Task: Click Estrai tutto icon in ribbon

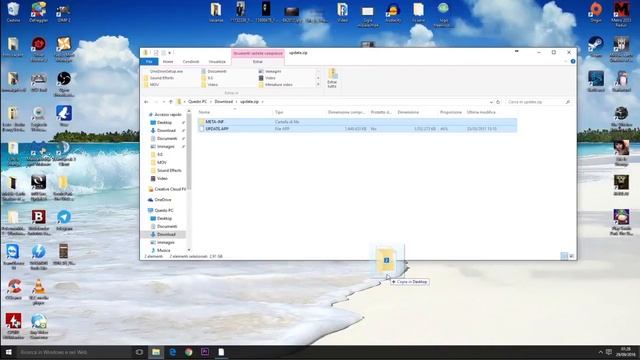Action: coord(332,78)
